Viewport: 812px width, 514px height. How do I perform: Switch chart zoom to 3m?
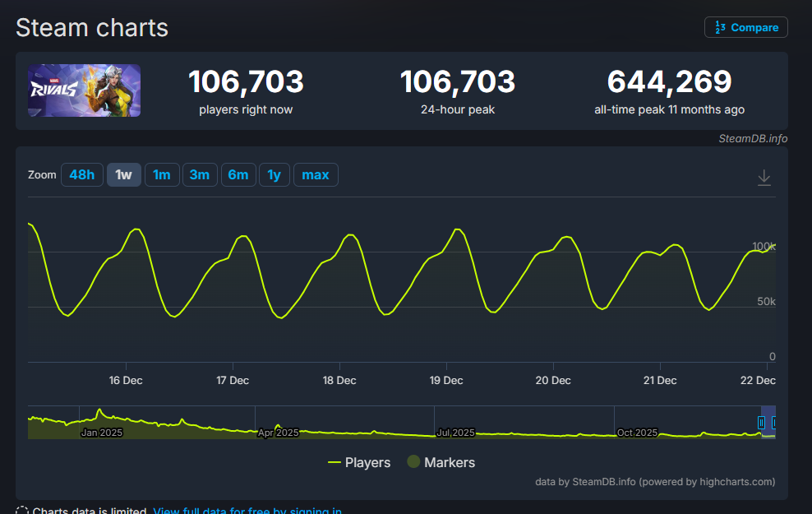pos(200,174)
